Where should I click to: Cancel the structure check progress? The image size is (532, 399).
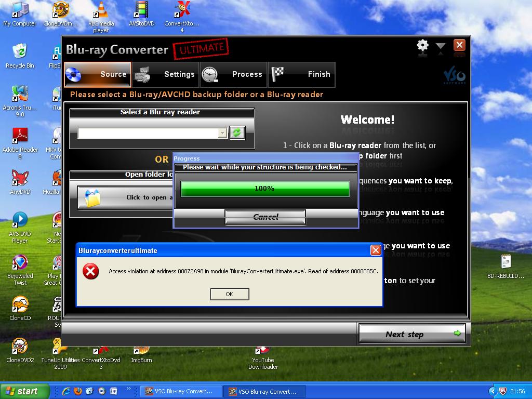[x=265, y=217]
